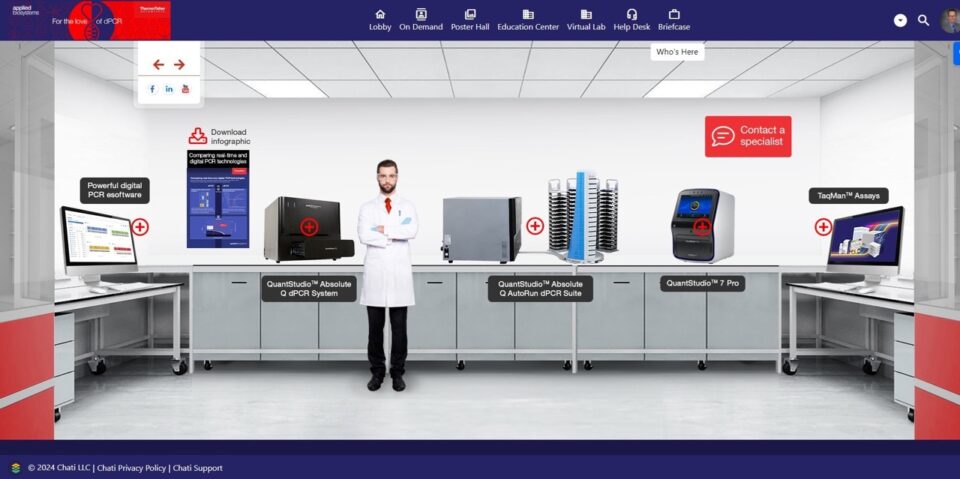960x479 pixels.
Task: Click the Chati logo icon in footer
Action: 16,468
